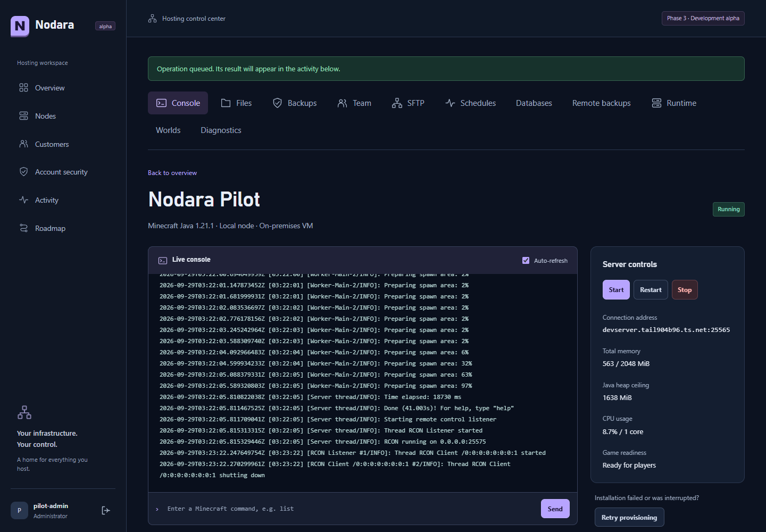Screen dimensions: 766x532
Task: Click the Console terminal icon in tab
Action: [161, 103]
